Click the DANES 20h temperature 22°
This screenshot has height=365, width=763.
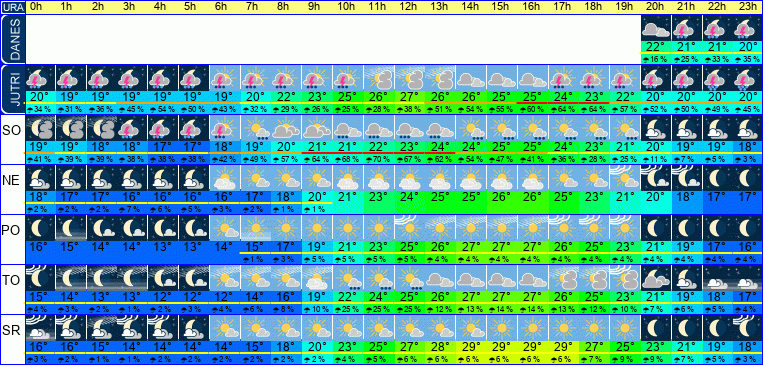coord(656,47)
